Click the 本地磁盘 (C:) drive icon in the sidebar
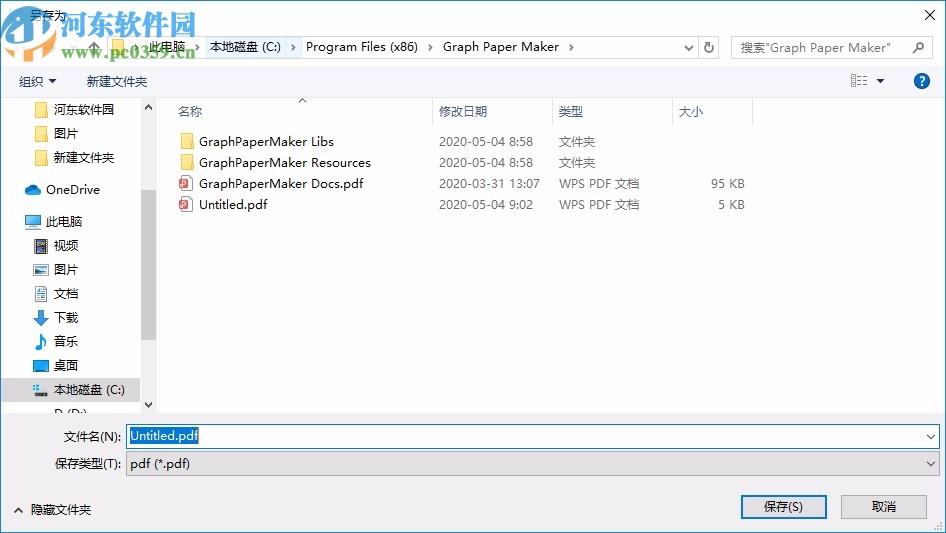The image size is (946, 533). tap(40, 390)
